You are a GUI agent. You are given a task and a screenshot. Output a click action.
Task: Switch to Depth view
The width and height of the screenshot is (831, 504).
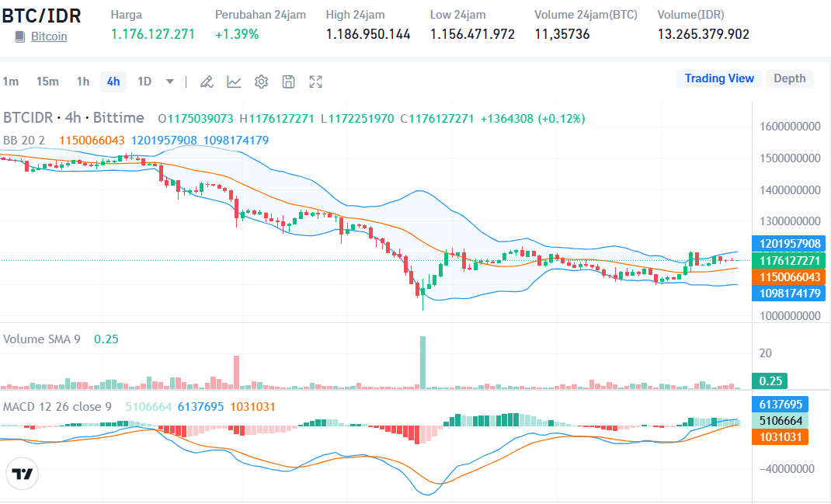(x=789, y=78)
